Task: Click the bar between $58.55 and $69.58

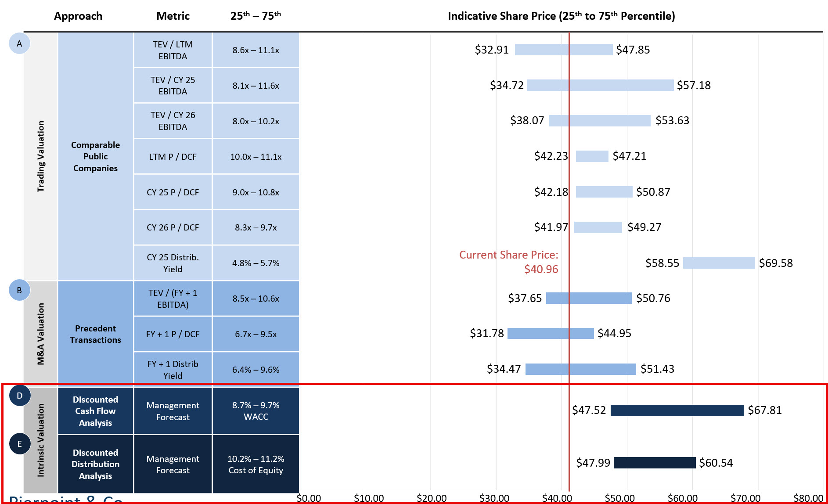Action: click(x=719, y=263)
